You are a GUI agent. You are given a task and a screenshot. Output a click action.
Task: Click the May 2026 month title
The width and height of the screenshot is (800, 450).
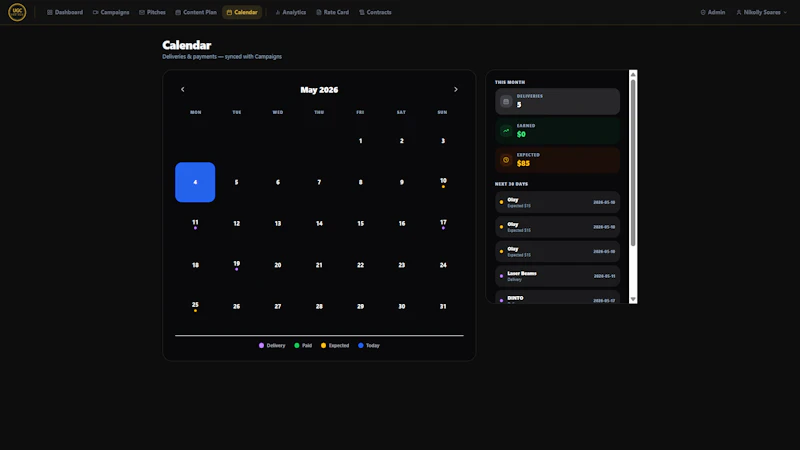click(319, 90)
